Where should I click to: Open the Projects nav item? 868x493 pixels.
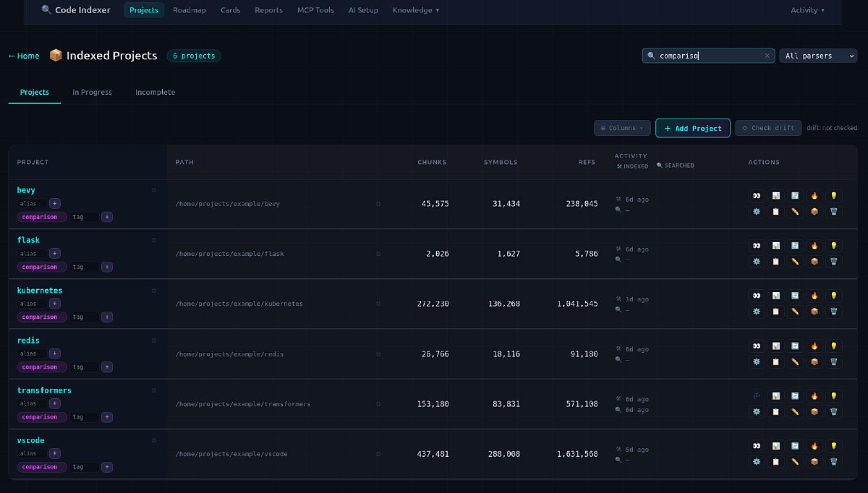pos(144,10)
